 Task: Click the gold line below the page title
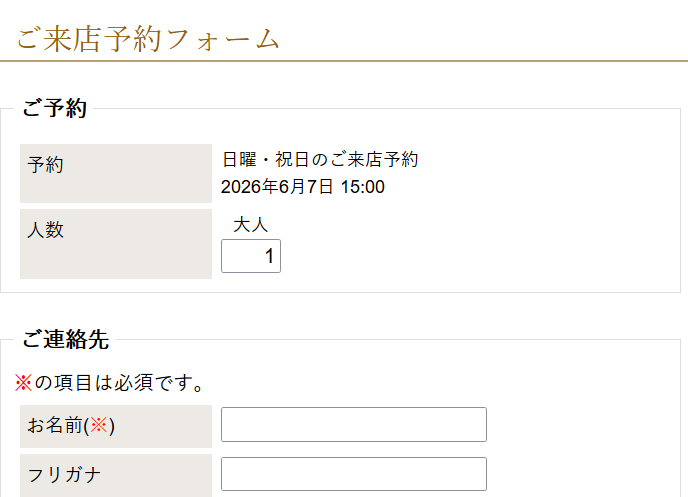pyautogui.click(x=344, y=61)
